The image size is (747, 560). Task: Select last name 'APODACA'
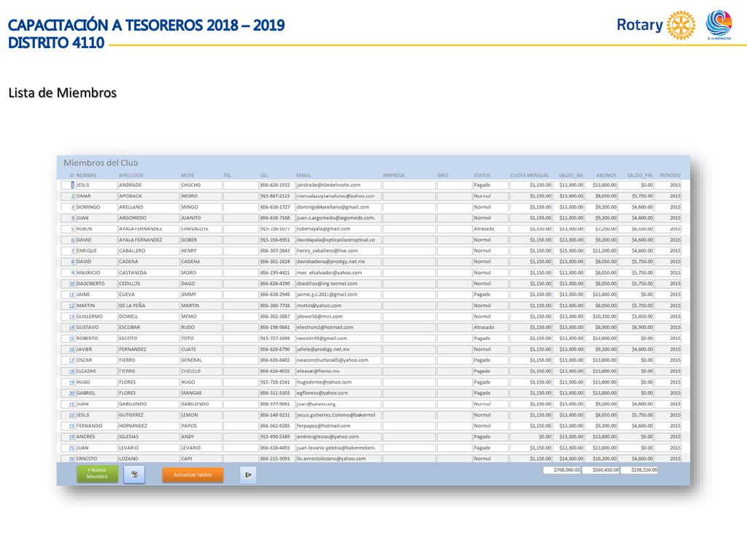point(148,196)
